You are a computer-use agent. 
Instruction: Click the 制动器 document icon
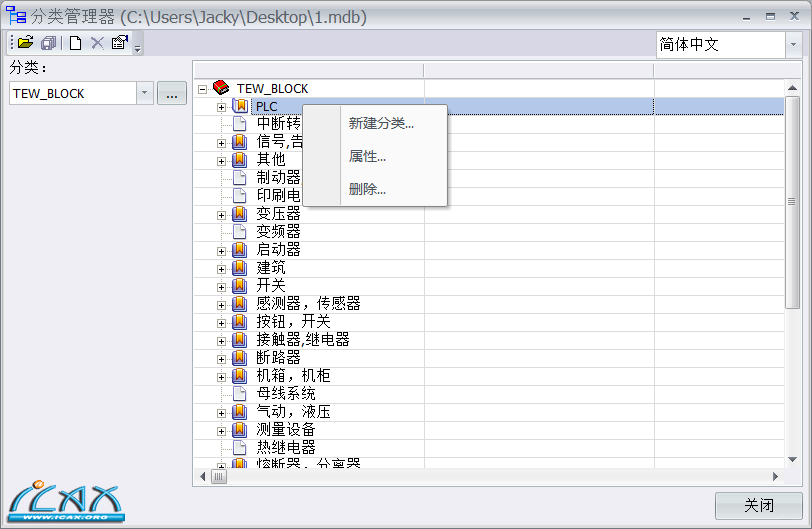click(239, 178)
